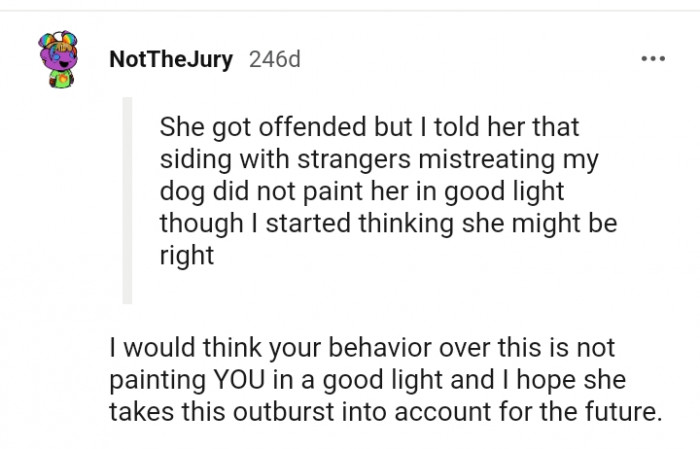This screenshot has height=449, width=700.
Task: Click the 246d comment timestamp
Action: point(273,59)
